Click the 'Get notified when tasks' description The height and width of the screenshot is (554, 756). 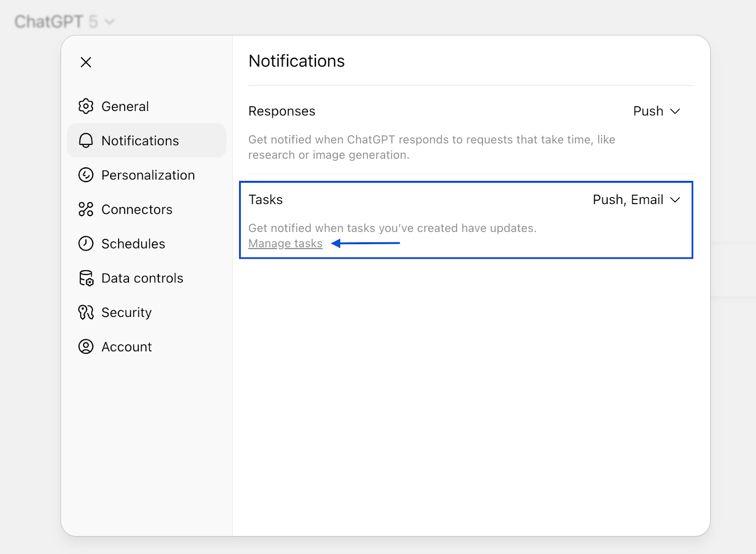393,228
